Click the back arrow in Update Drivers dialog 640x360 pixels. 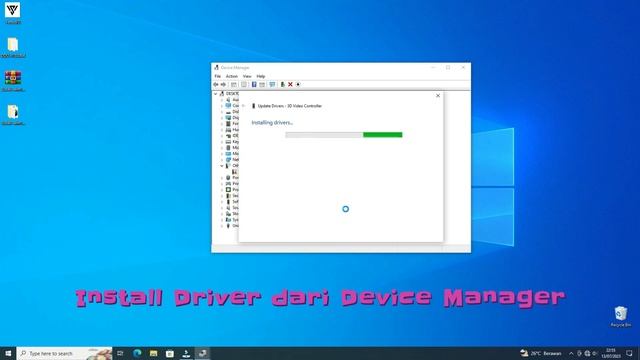pyautogui.click(x=244, y=106)
